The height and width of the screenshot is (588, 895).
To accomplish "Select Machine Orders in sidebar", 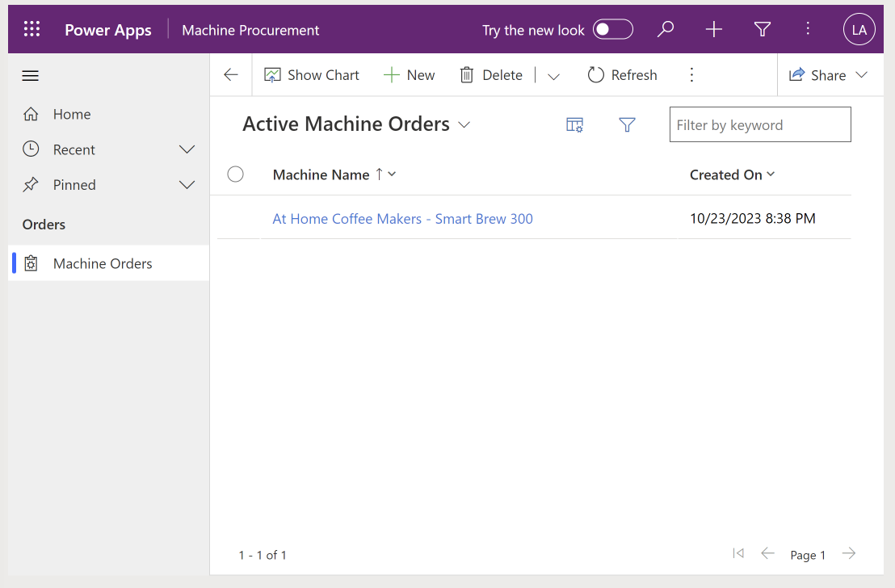I will click(108, 263).
